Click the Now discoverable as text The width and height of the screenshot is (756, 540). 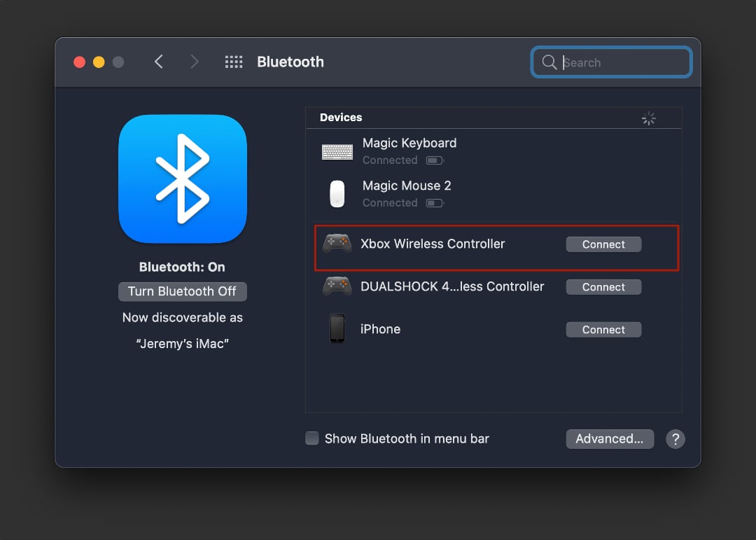coord(183,317)
